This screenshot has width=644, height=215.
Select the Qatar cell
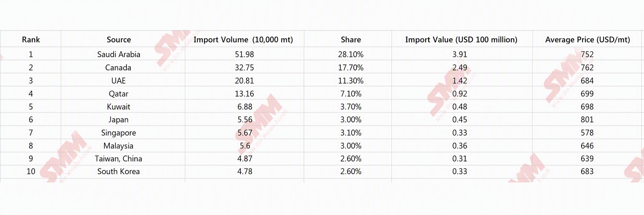pos(118,94)
